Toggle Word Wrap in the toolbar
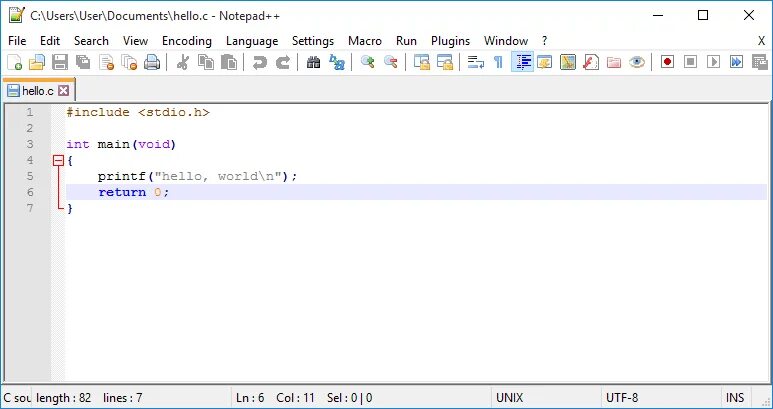The image size is (773, 409). click(476, 62)
